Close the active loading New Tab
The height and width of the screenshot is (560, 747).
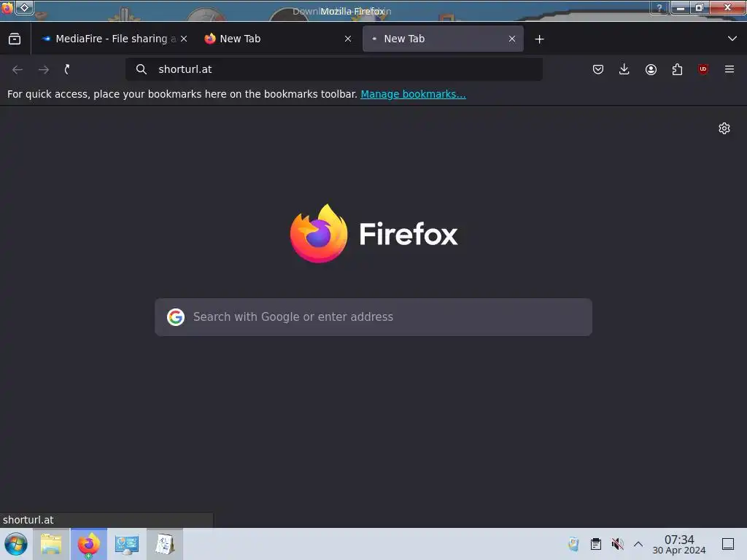tap(512, 39)
